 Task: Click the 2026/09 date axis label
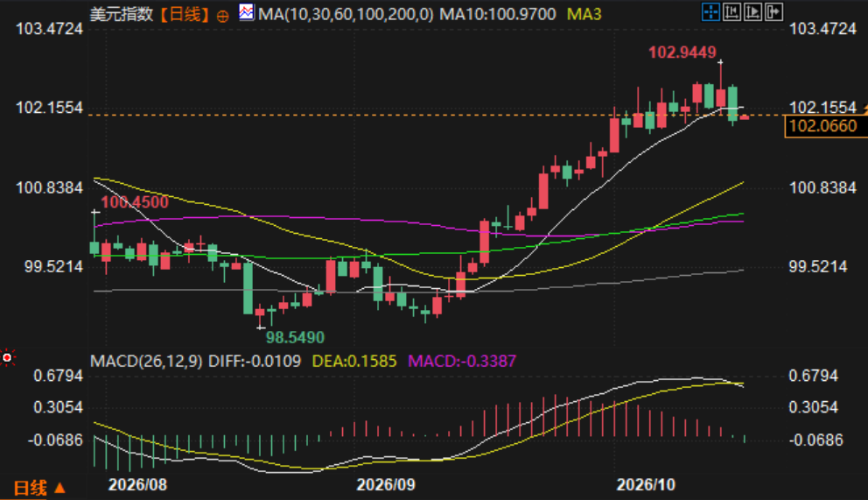point(385,484)
